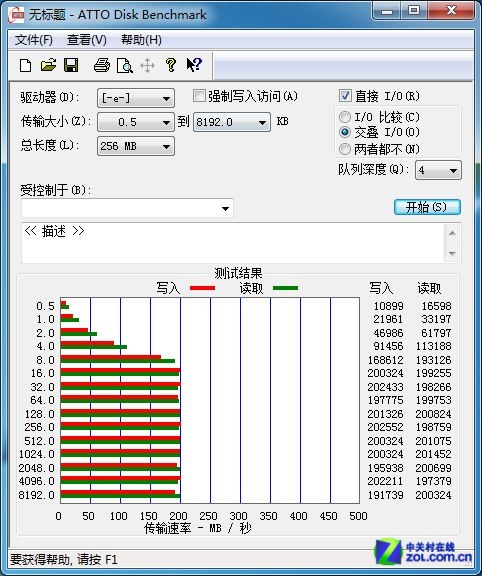Click read value 193126 for 8.0 row

(x=434, y=360)
